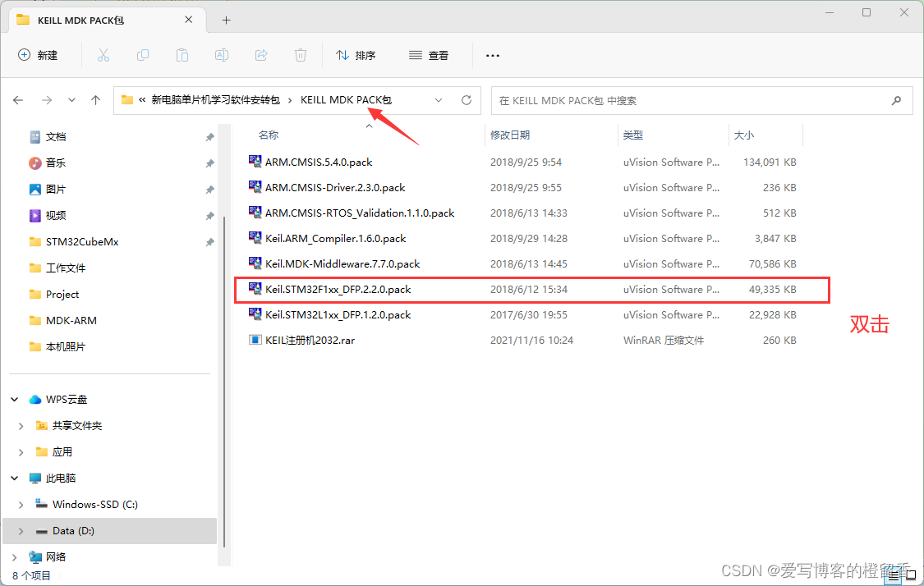Open Documents (文档) in quick access

tap(56, 136)
